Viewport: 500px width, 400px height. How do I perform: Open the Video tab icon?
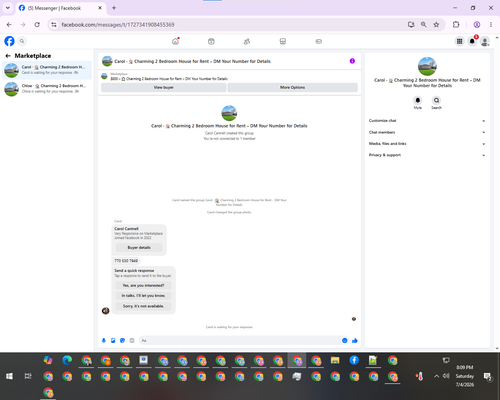(x=211, y=41)
